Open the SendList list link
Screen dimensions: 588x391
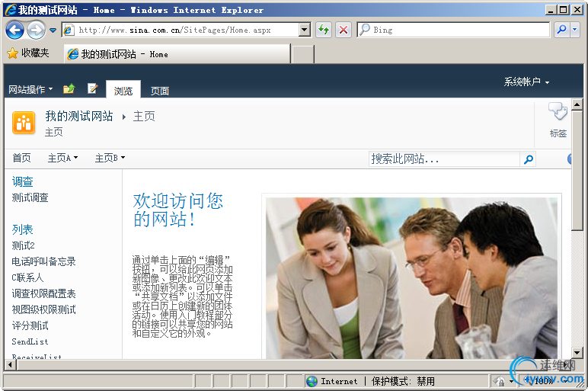coord(30,341)
